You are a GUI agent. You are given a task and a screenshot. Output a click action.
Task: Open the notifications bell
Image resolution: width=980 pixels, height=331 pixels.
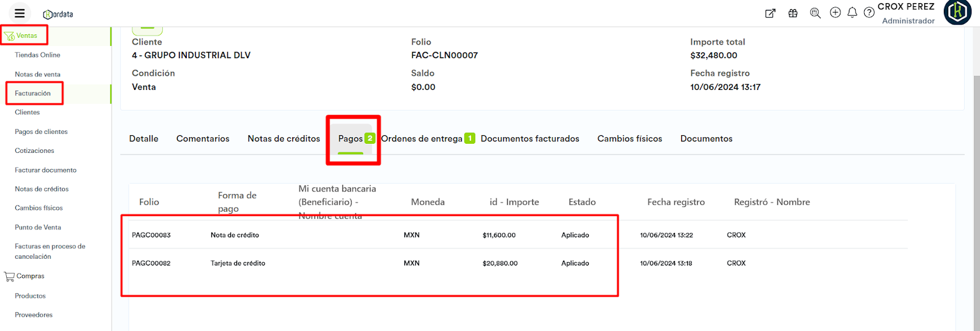click(852, 13)
